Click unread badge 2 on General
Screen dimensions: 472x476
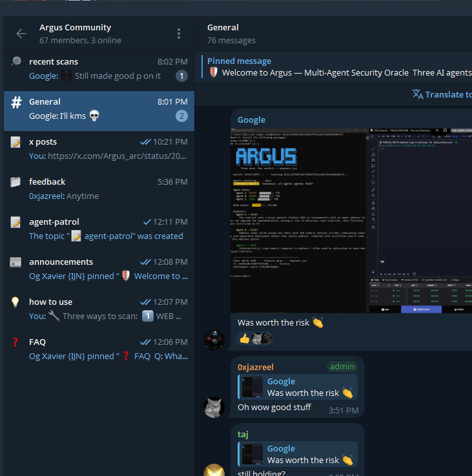[x=181, y=116]
